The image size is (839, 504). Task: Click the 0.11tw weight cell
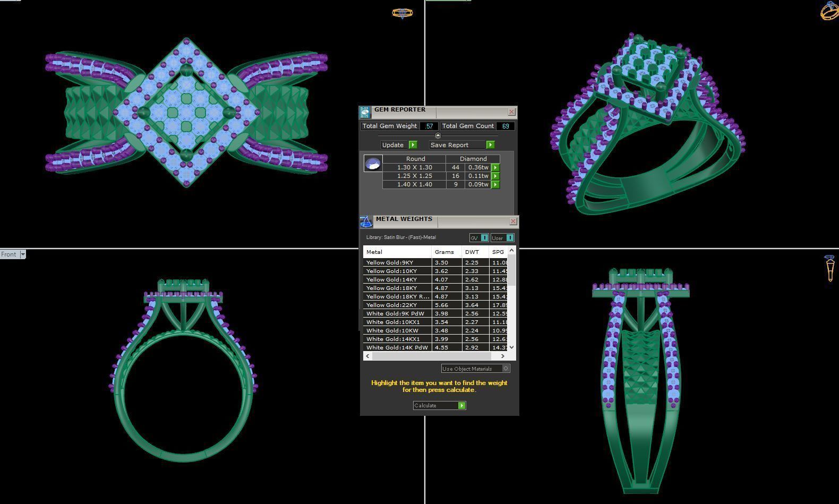click(x=478, y=176)
